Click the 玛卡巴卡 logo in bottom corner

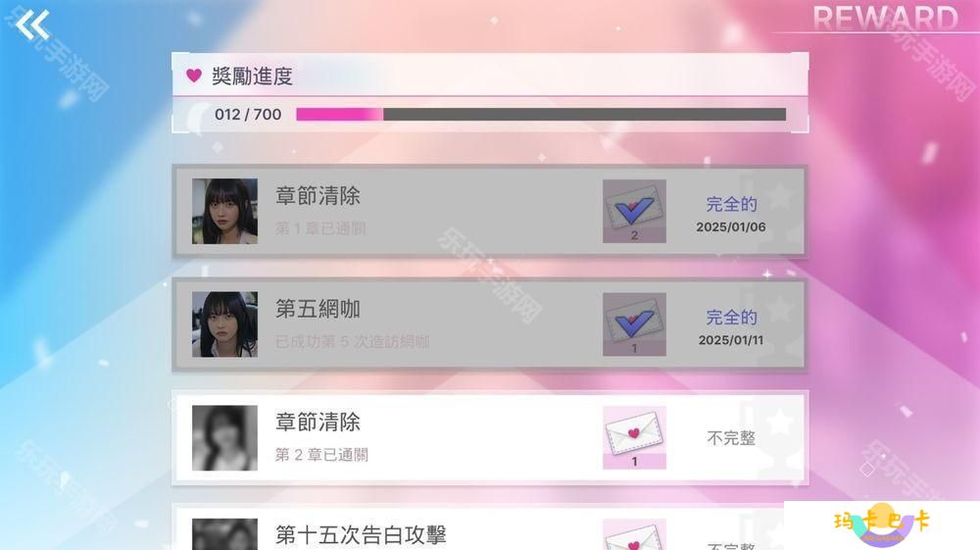[882, 525]
